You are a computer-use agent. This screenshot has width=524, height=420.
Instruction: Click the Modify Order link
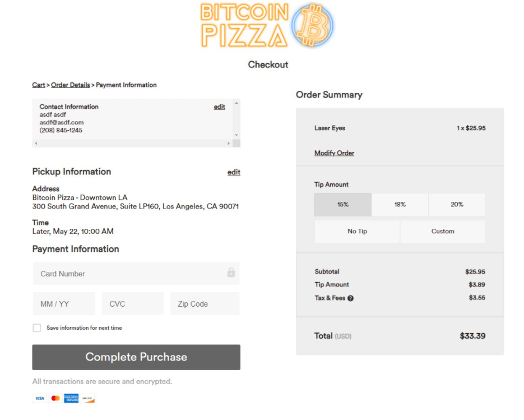[x=334, y=153]
